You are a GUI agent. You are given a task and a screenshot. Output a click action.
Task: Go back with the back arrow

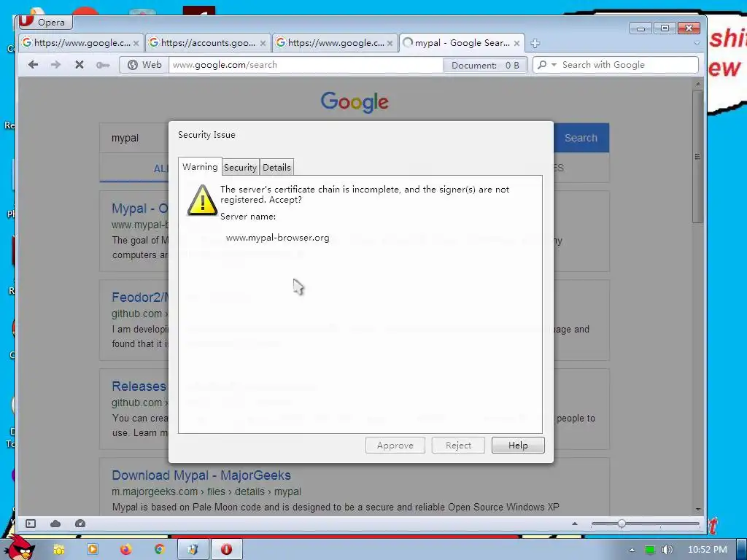pos(33,65)
